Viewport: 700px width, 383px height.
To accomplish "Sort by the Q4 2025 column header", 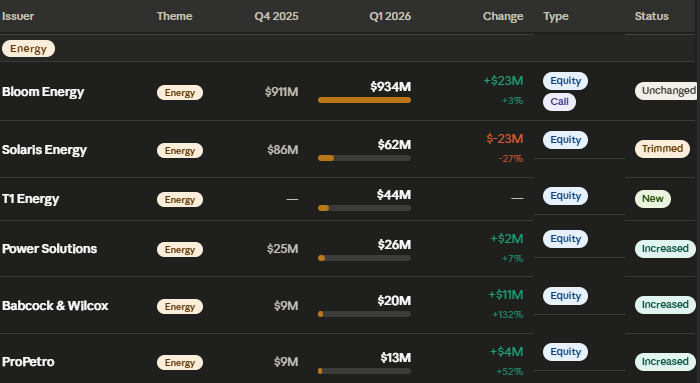I will click(x=276, y=17).
